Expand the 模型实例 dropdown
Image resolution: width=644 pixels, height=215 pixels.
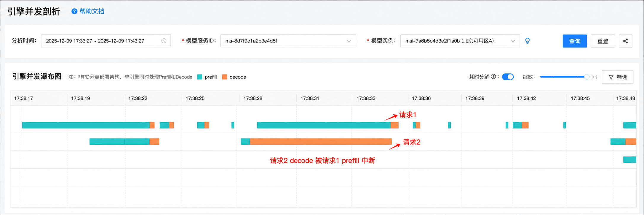pyautogui.click(x=460, y=41)
